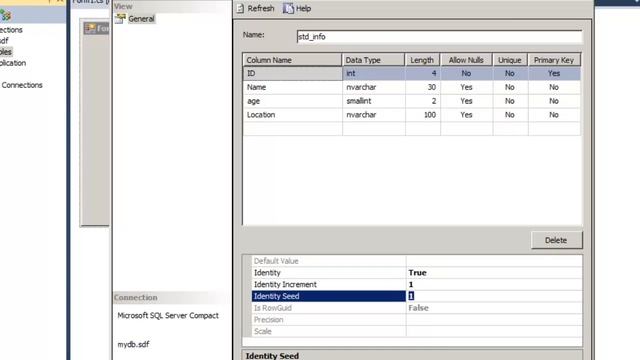Viewport: 640px width, 360px height.
Task: Change Identity value True
Action: pyautogui.click(x=494, y=273)
